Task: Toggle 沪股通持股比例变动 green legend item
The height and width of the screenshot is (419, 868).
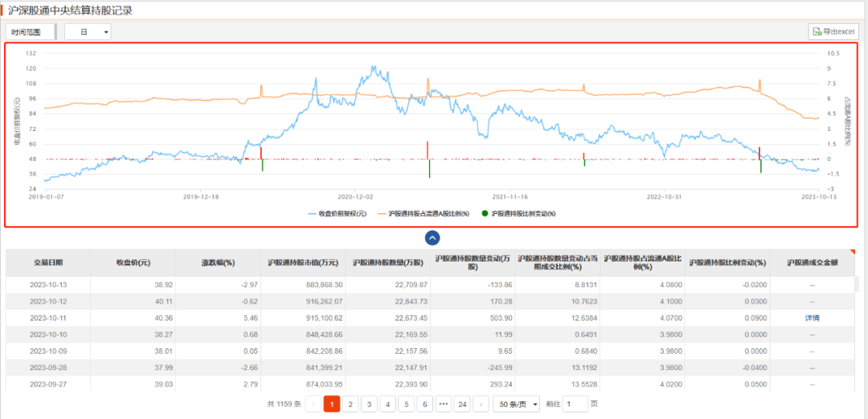Action: click(518, 214)
